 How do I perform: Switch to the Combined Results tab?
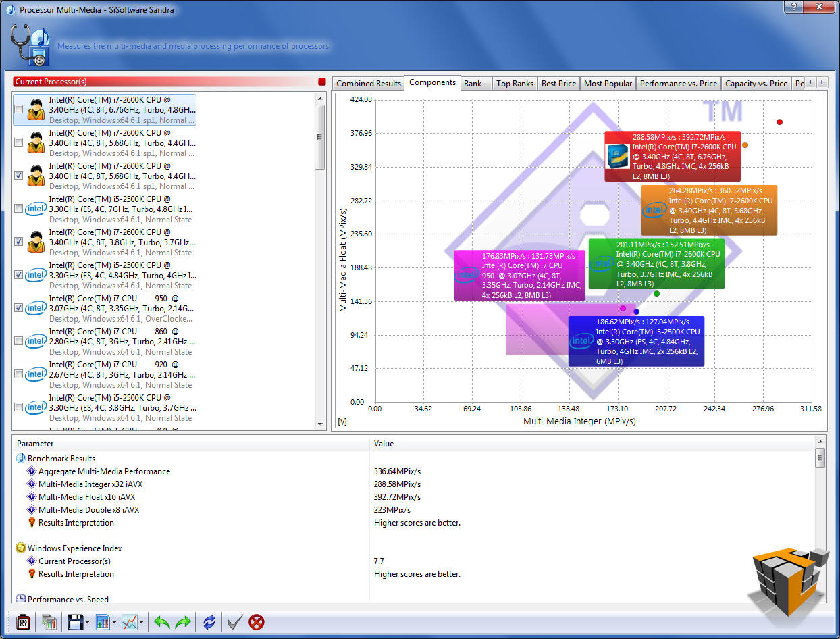[369, 84]
